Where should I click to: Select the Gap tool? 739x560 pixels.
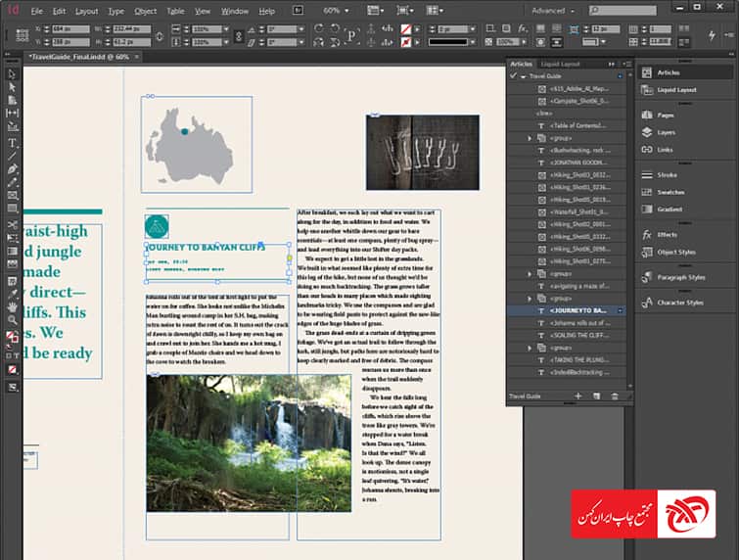pyautogui.click(x=12, y=114)
